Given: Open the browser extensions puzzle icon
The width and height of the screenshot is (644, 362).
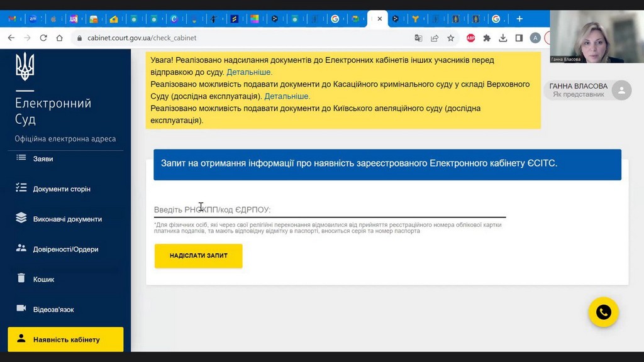Looking at the screenshot, I should coord(487,38).
